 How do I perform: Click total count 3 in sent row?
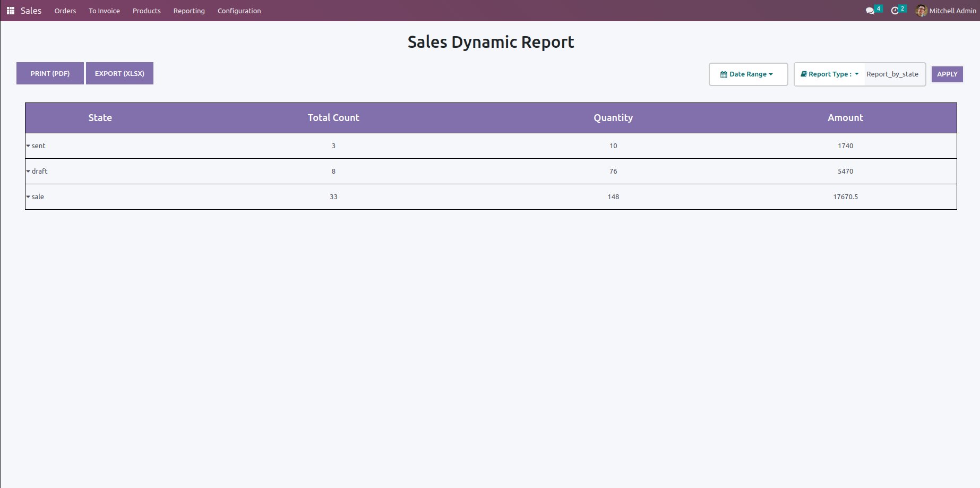333,145
